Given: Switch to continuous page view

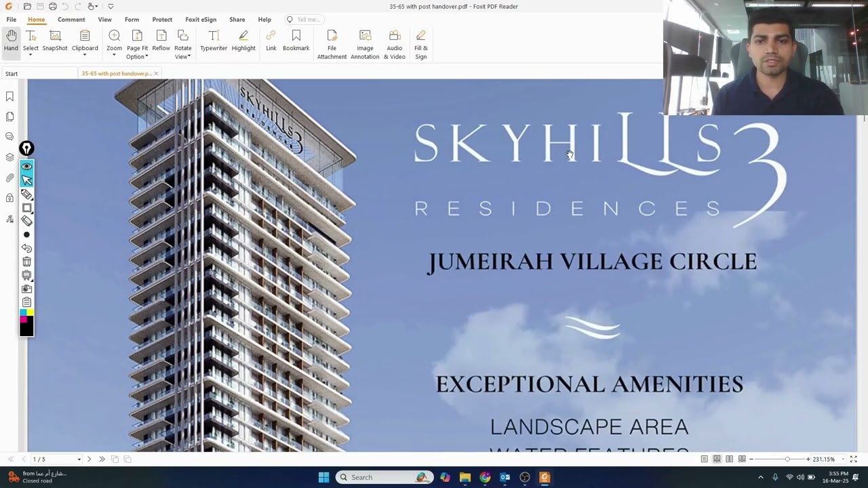Looking at the screenshot, I should 717,459.
